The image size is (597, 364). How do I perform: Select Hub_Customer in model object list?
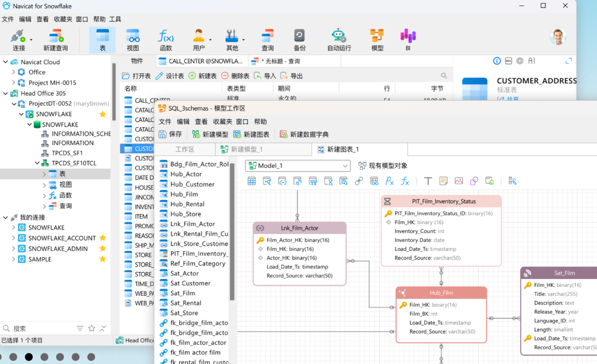pyautogui.click(x=193, y=184)
